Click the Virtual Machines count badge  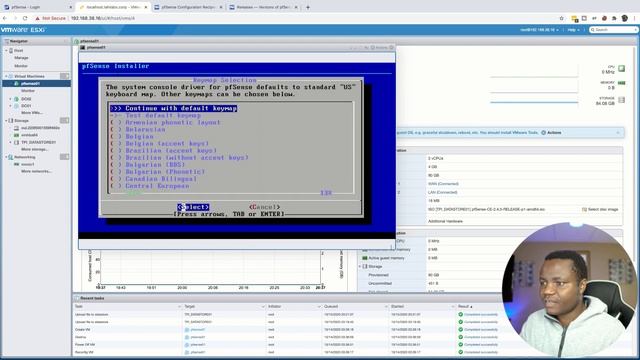64,76
